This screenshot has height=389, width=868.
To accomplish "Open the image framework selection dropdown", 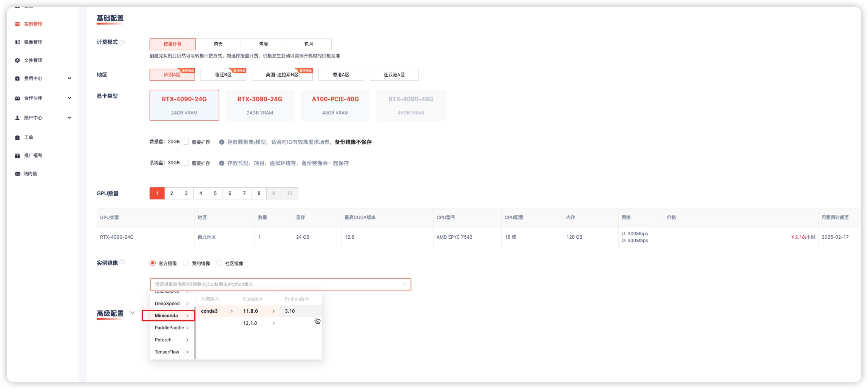I will pyautogui.click(x=280, y=284).
